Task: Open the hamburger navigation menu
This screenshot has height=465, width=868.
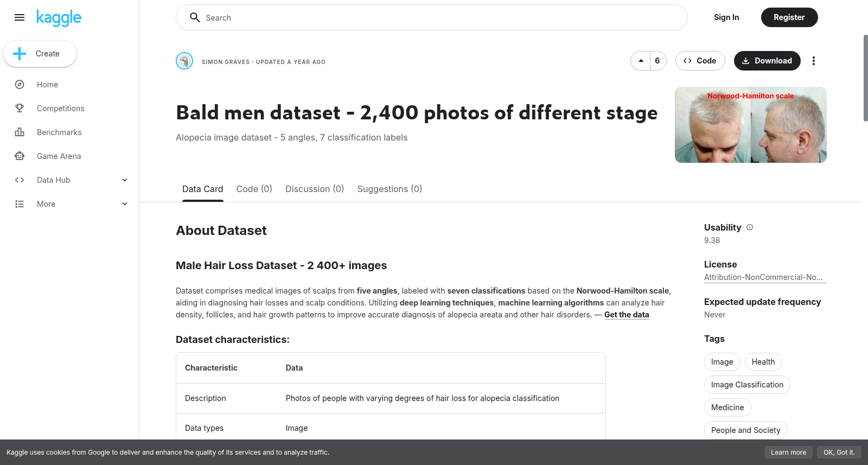Action: point(20,17)
